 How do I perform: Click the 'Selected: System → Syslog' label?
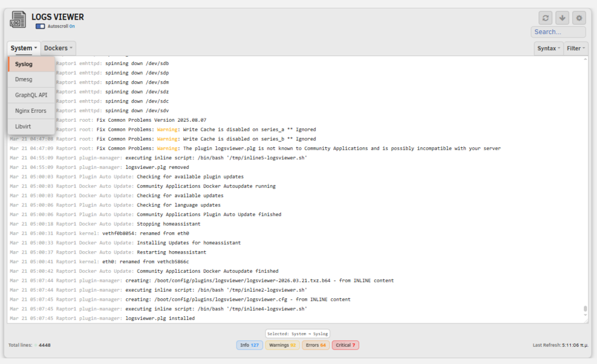pyautogui.click(x=297, y=334)
